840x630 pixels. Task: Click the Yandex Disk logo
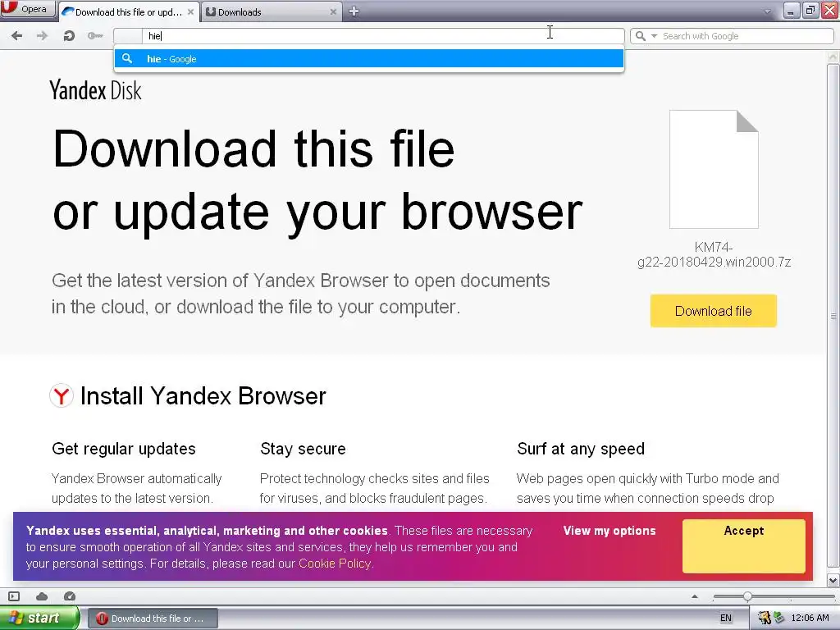[95, 90]
